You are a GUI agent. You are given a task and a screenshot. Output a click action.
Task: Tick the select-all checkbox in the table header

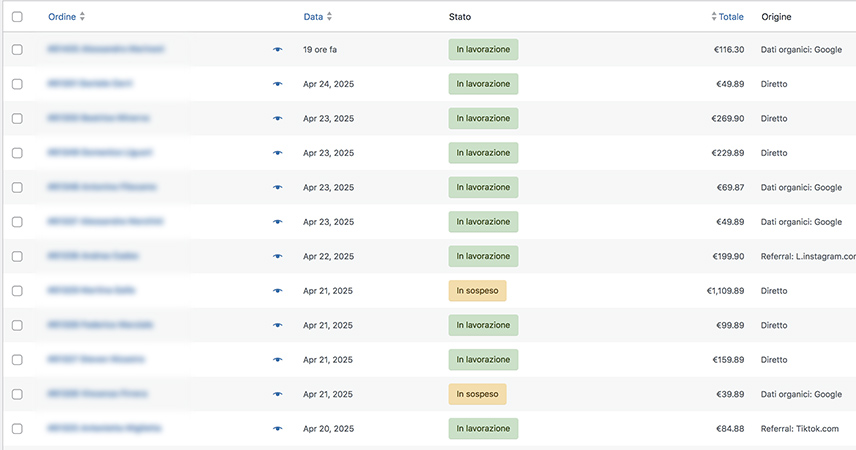click(x=17, y=17)
